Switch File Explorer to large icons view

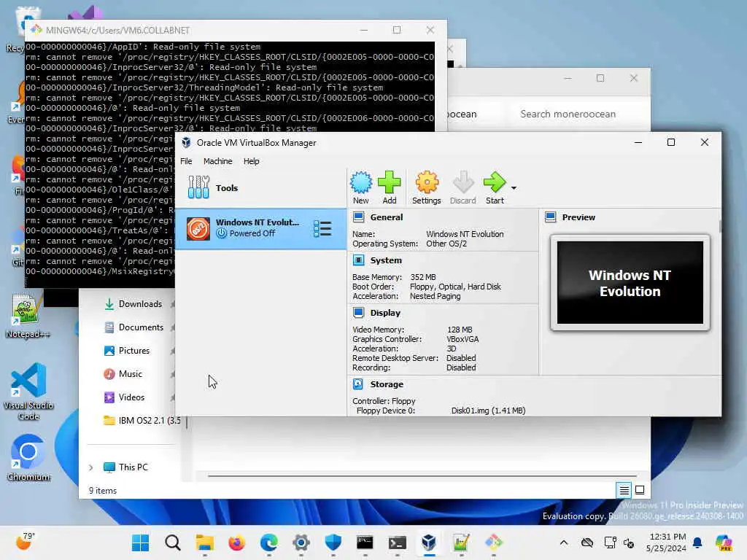(640, 490)
